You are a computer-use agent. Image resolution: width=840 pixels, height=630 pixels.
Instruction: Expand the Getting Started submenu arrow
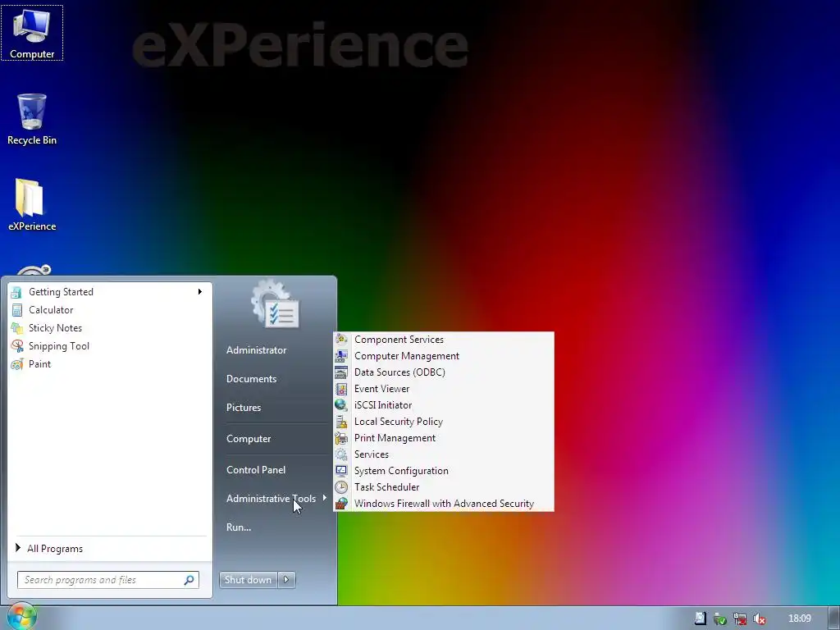[x=200, y=292]
